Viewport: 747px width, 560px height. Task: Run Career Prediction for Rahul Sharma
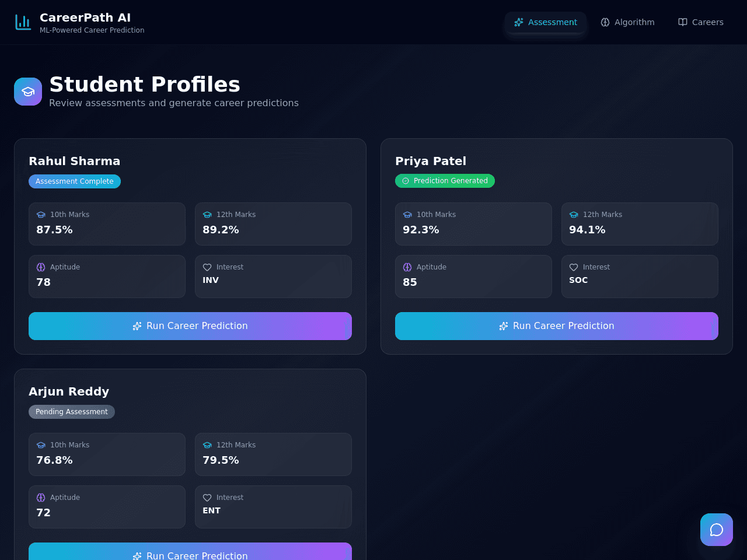pyautogui.click(x=190, y=326)
